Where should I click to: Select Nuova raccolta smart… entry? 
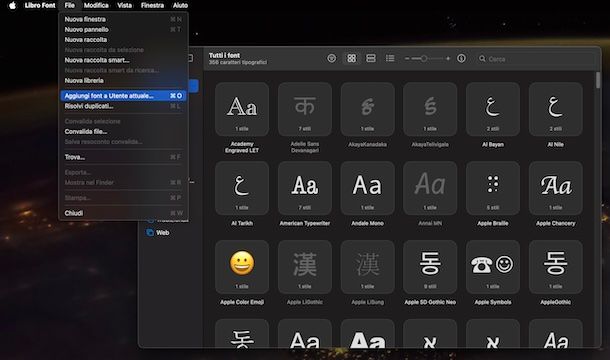[x=123, y=60]
